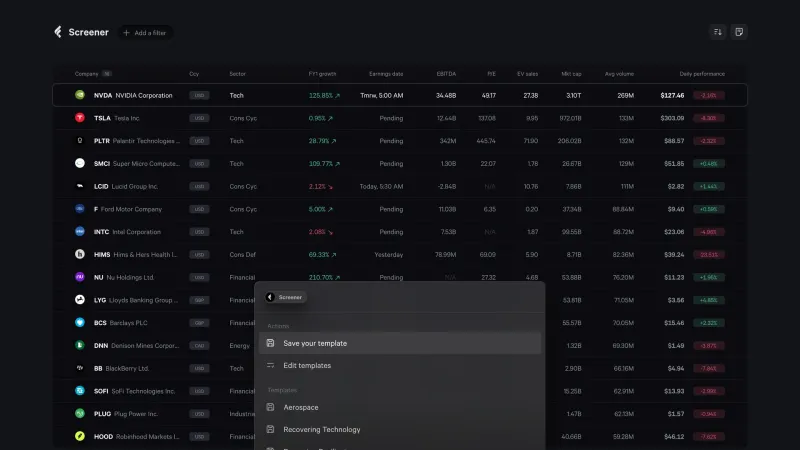Click the GBP currency badge for LYG
800x450 pixels.
(x=199, y=300)
